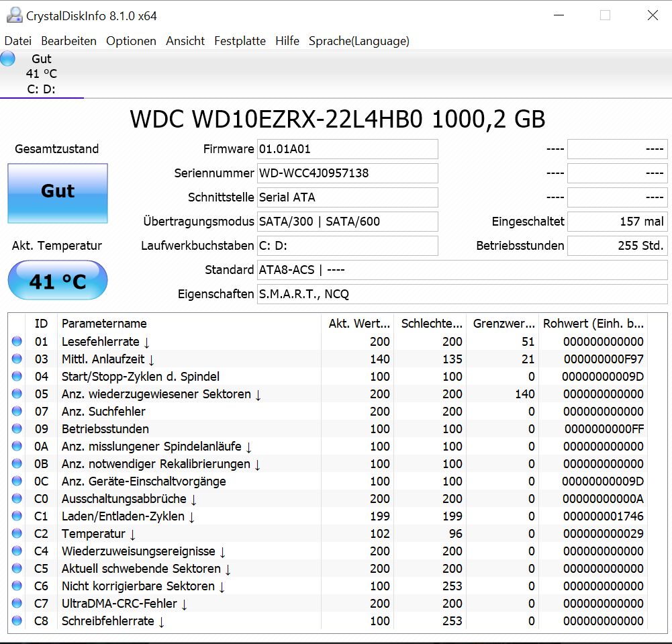The height and width of the screenshot is (644, 672).
Task: Click the Firmware field 01.01A01
Action: (347, 149)
